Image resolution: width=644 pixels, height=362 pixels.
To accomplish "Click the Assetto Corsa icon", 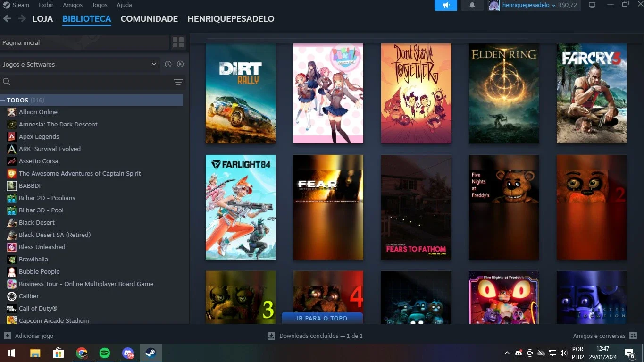I will coord(12,161).
